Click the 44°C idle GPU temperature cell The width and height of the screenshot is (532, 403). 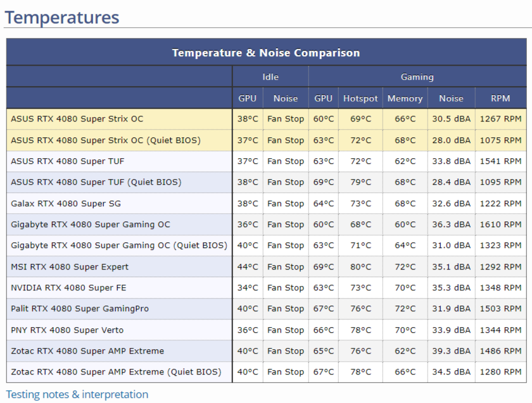[x=248, y=267]
